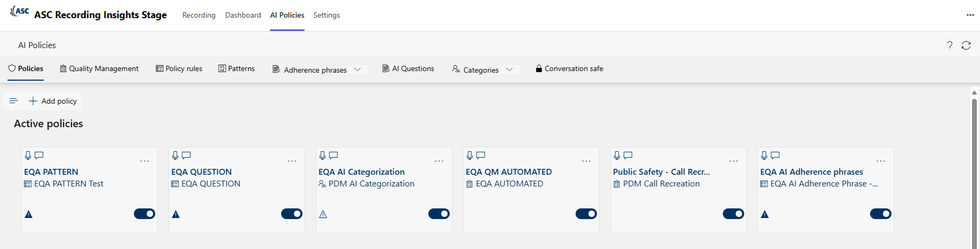Screen dimensions: 980x249
Task: Open the Quality Management sub-tab
Action: tap(99, 68)
